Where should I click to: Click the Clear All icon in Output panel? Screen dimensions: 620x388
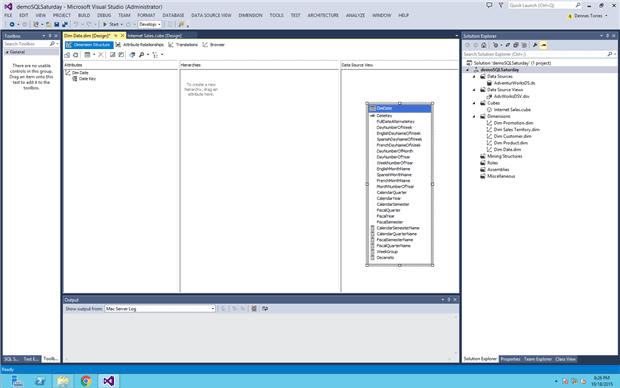(x=254, y=309)
